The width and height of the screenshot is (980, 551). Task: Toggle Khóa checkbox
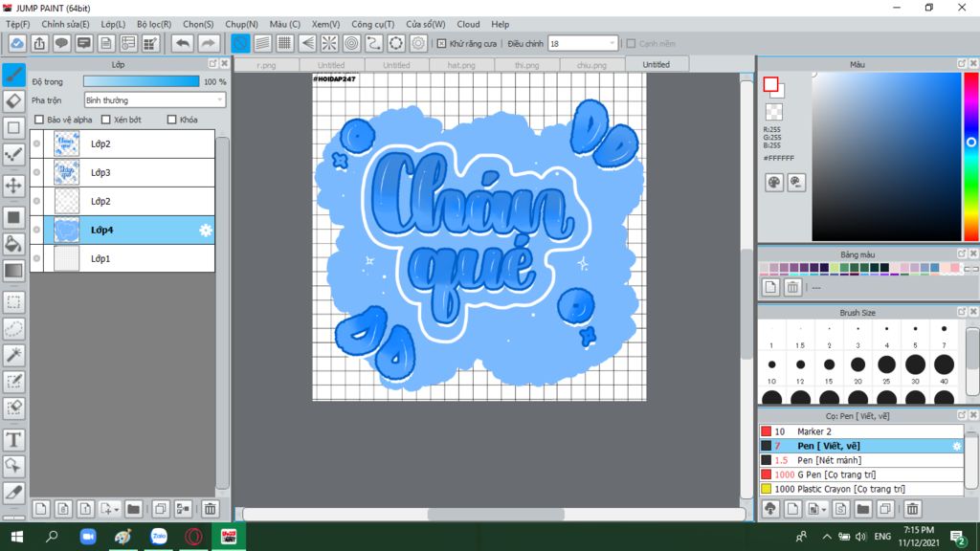[x=172, y=120]
